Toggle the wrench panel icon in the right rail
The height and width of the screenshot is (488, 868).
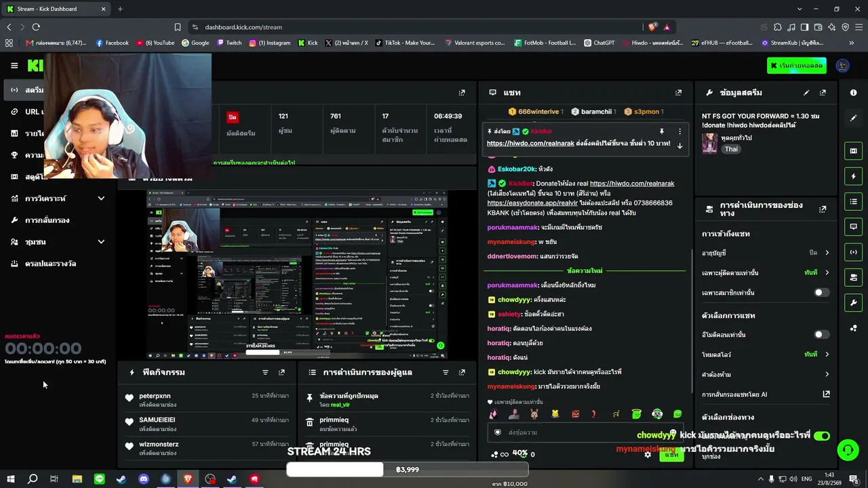[x=853, y=302]
